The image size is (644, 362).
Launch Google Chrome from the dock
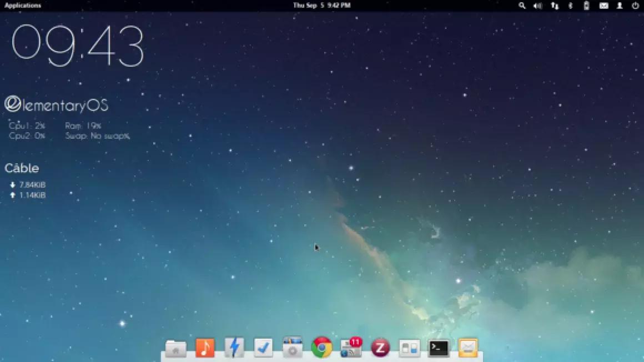point(321,348)
